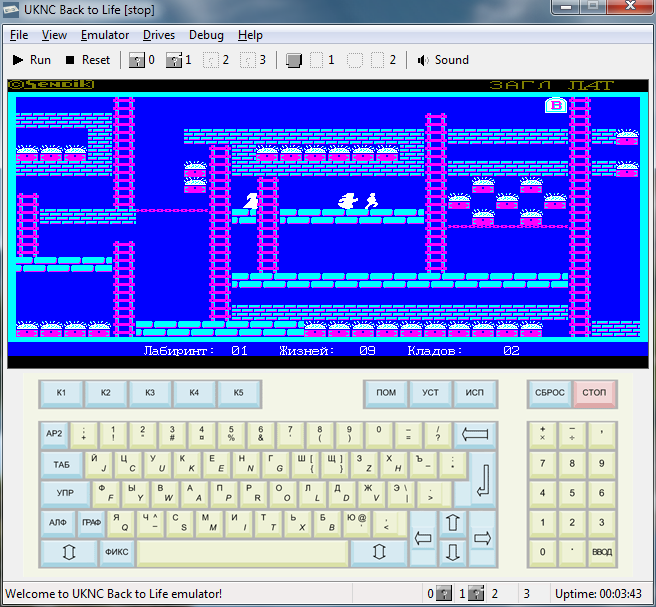Click the Run toolbar button

[x=32, y=60]
